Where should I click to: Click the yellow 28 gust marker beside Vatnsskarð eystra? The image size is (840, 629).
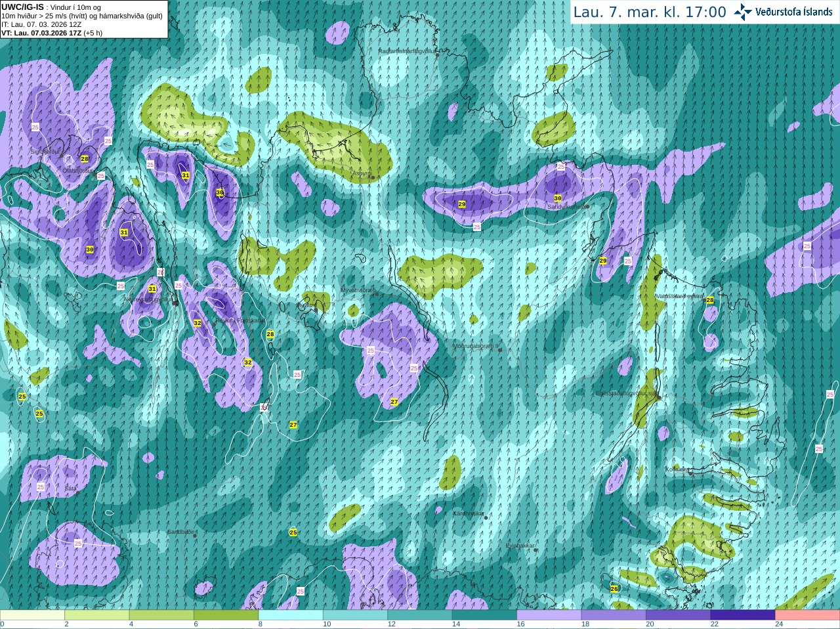709,300
